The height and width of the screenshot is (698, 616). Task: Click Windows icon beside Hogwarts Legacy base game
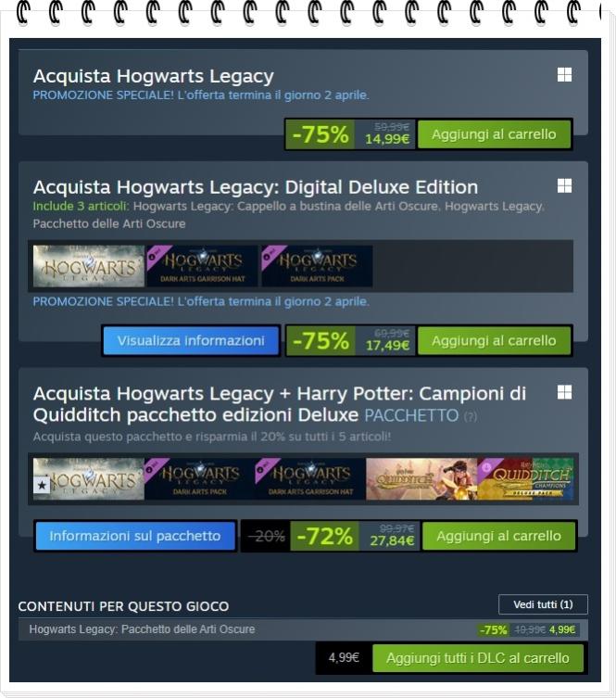pyautogui.click(x=564, y=75)
